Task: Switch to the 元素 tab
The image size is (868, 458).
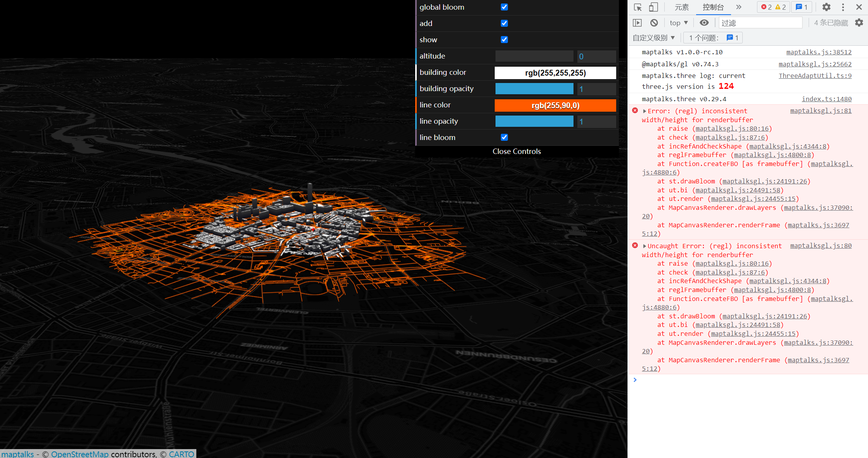Action: click(682, 7)
